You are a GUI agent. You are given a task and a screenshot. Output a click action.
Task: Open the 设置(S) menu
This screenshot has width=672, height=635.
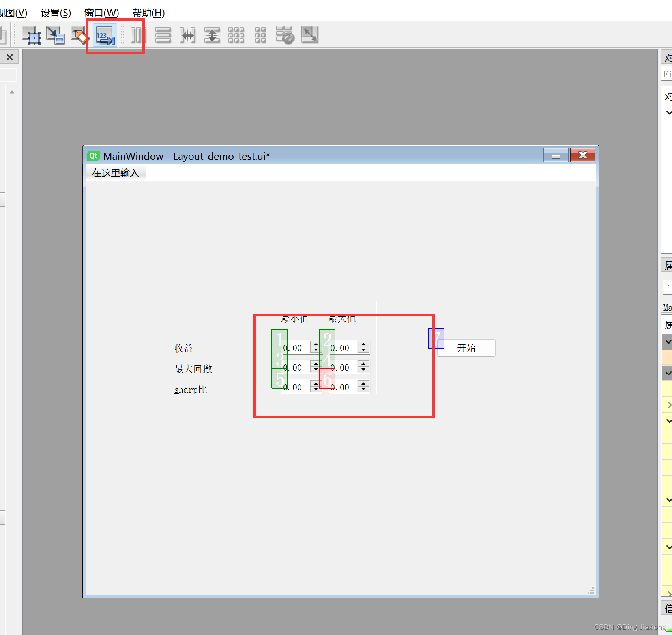pos(56,13)
